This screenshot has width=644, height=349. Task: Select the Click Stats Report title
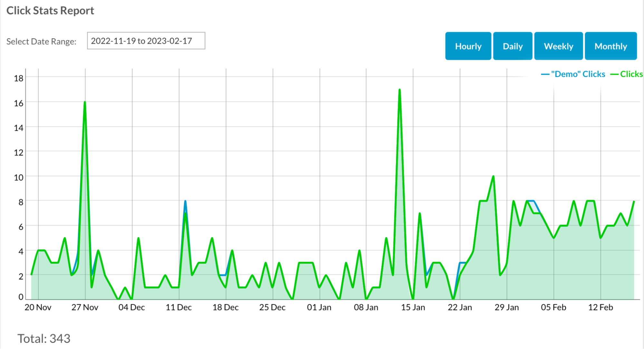click(x=50, y=10)
